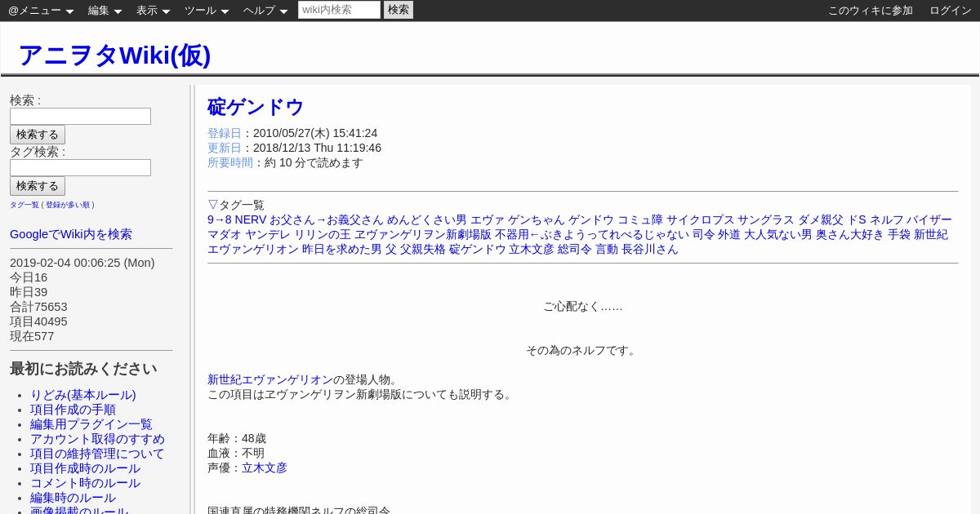This screenshot has width=980, height=514.
Task: Focus the sidebar 検索 text field
Action: click(80, 116)
